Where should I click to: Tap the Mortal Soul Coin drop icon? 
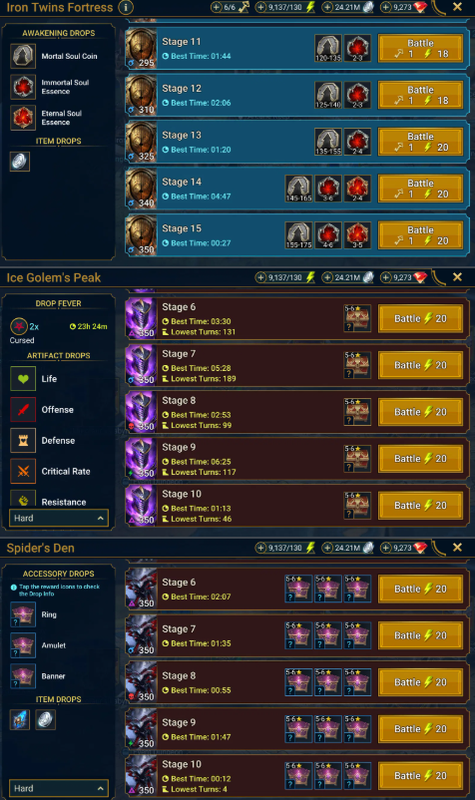(23, 56)
